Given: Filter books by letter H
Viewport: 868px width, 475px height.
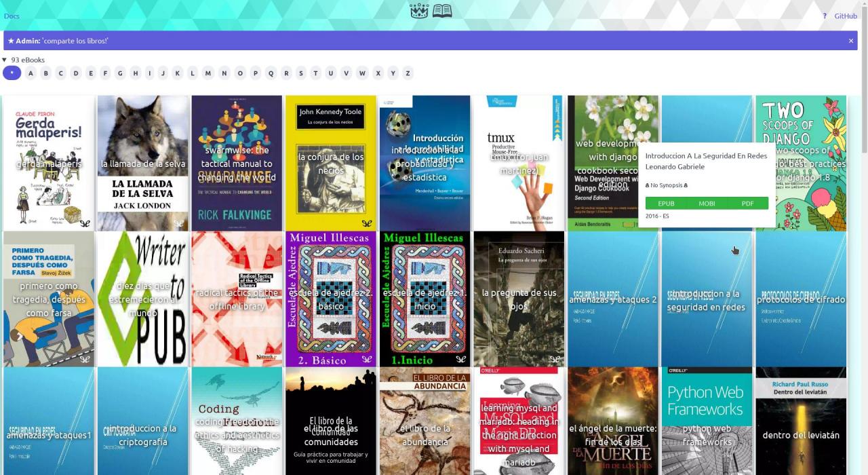Looking at the screenshot, I should point(135,73).
